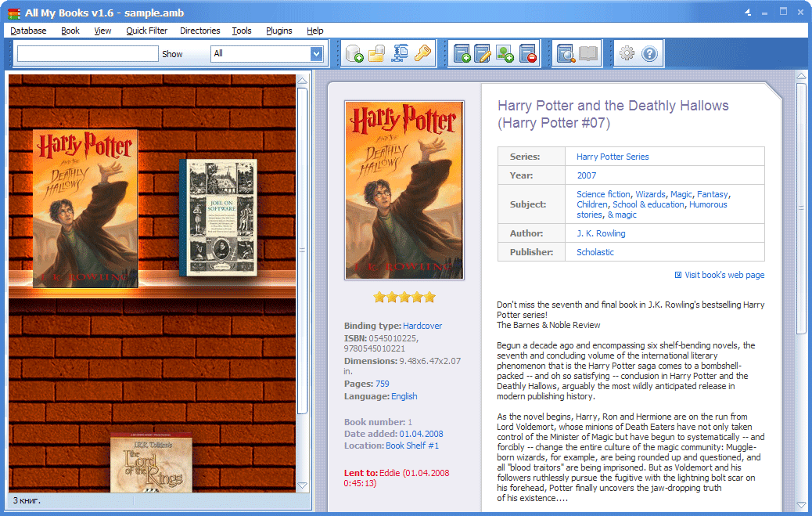Click the grayed open book icon
This screenshot has width=812, height=516.
[x=588, y=53]
